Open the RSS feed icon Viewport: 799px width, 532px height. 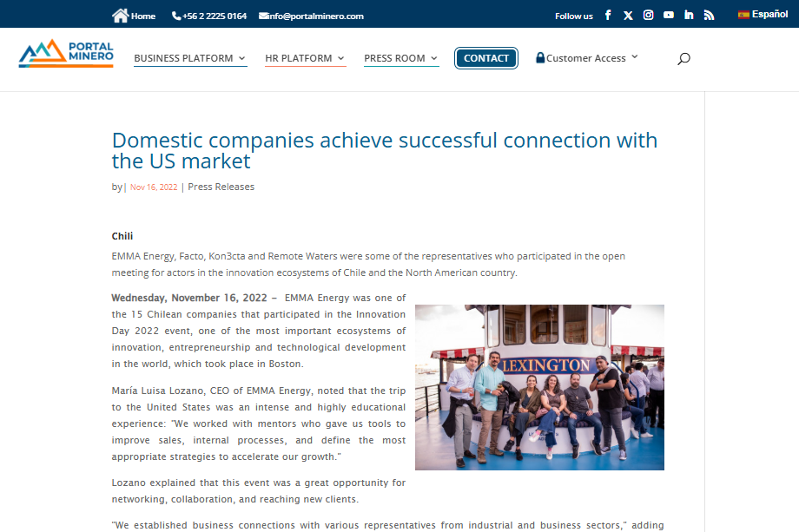(709, 15)
